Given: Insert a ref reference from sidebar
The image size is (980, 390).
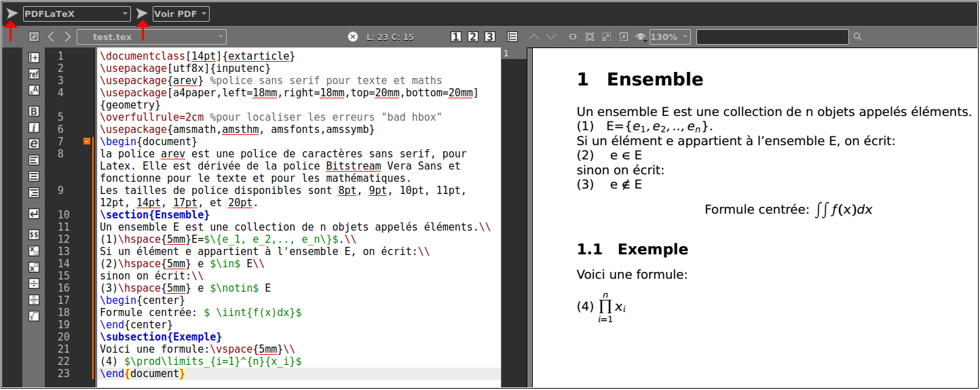Looking at the screenshot, I should [x=34, y=74].
